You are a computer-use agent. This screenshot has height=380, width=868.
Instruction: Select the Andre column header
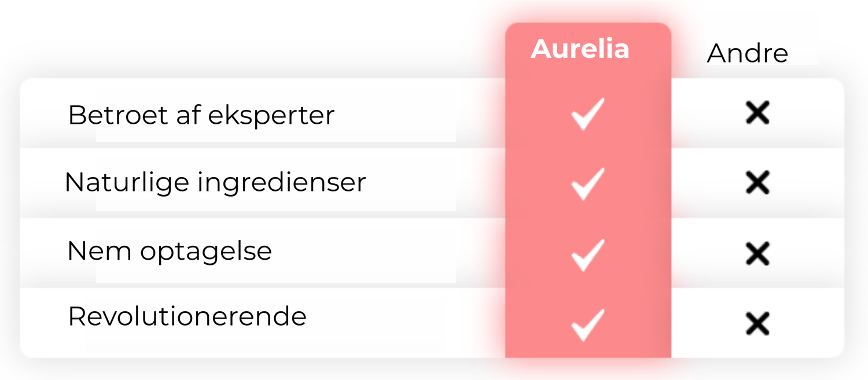[x=747, y=54]
